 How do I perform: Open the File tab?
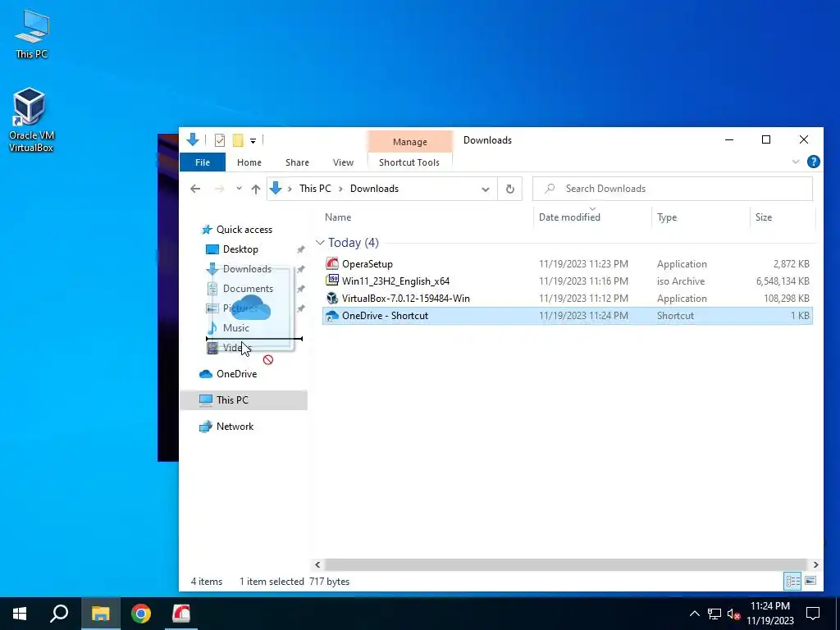coord(203,162)
